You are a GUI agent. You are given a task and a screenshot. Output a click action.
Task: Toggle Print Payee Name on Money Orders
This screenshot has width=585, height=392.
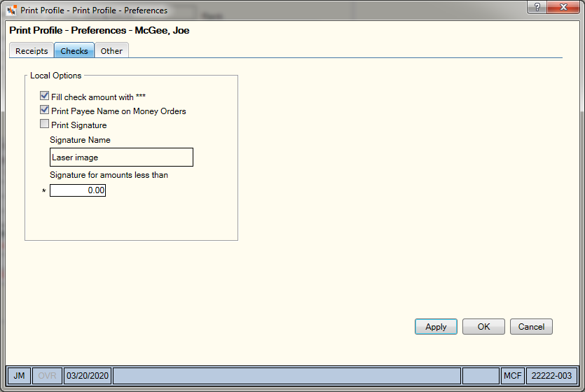click(x=44, y=110)
